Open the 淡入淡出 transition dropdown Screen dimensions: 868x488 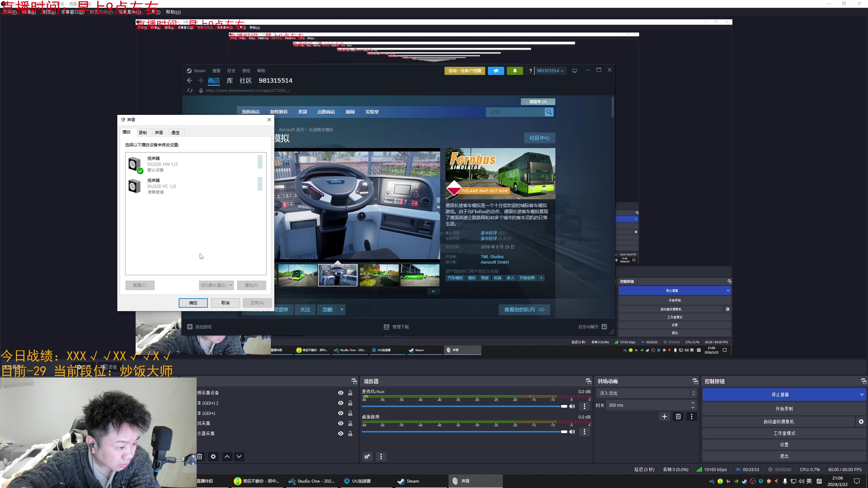[646, 393]
